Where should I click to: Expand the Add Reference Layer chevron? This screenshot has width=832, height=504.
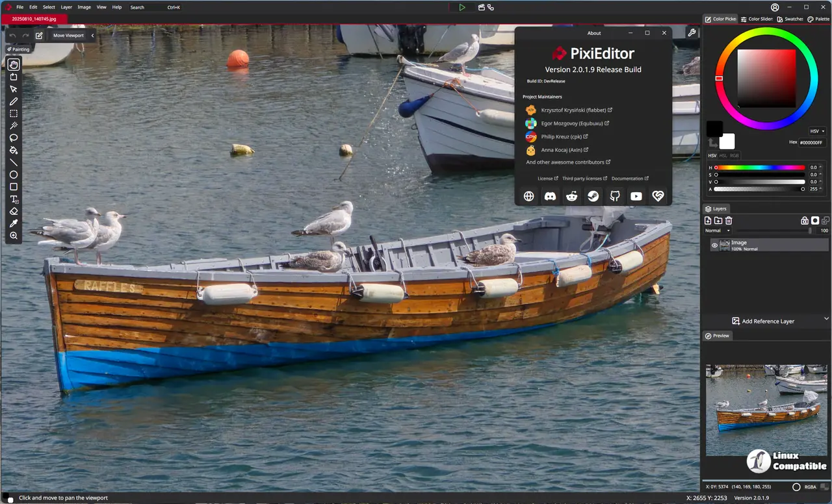(x=826, y=319)
